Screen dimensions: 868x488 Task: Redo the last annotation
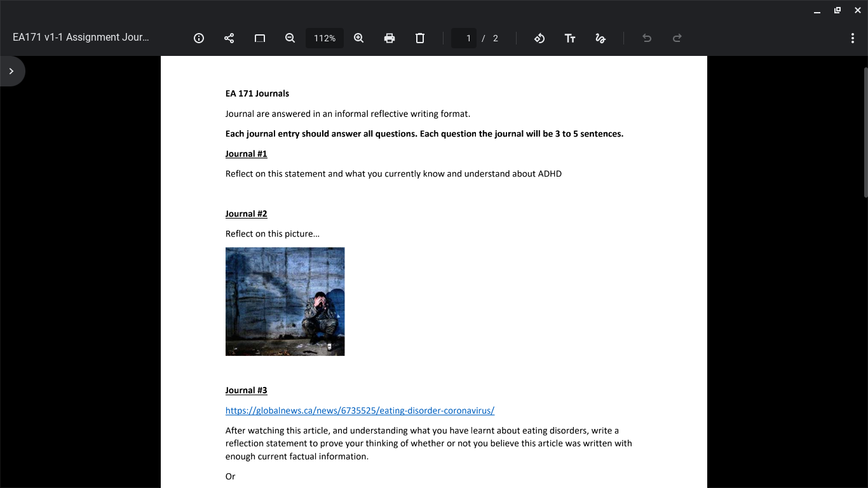pos(677,38)
